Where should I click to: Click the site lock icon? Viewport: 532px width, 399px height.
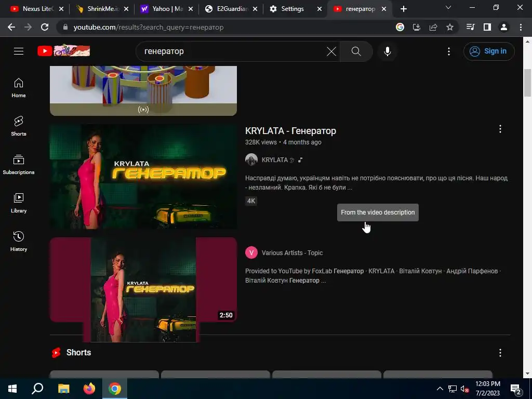65,27
